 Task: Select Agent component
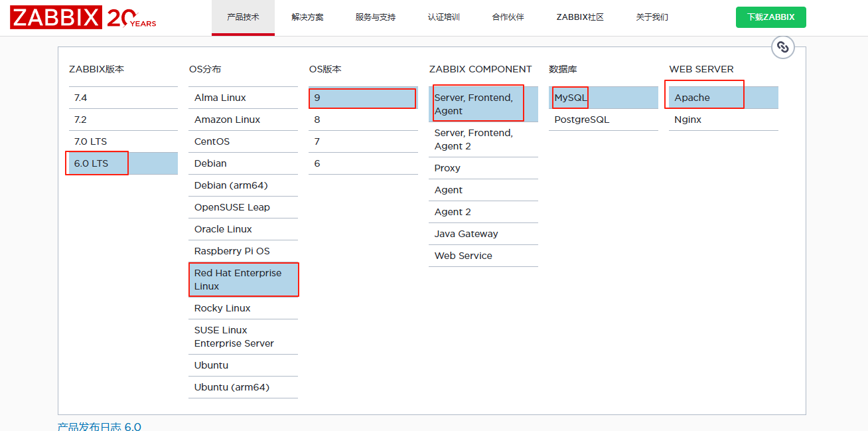point(484,190)
